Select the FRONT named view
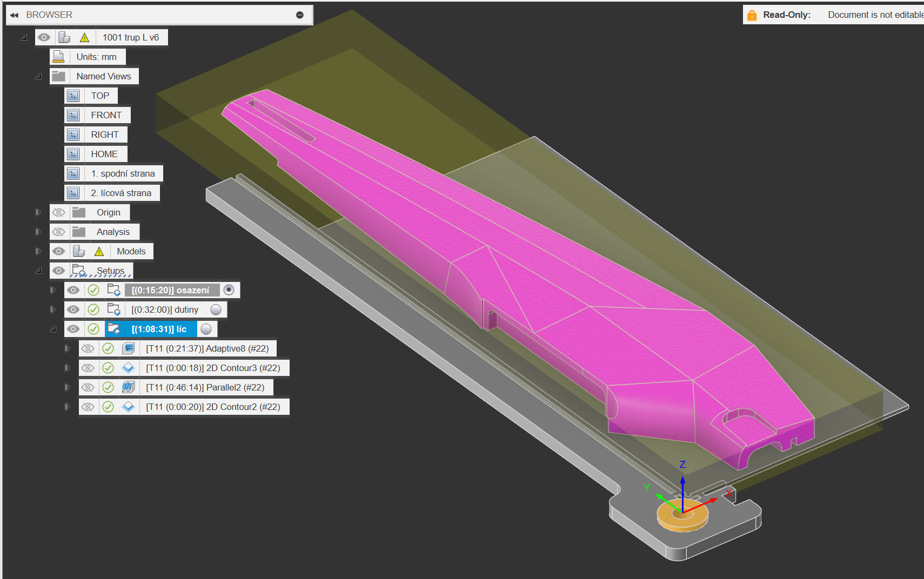 (106, 115)
